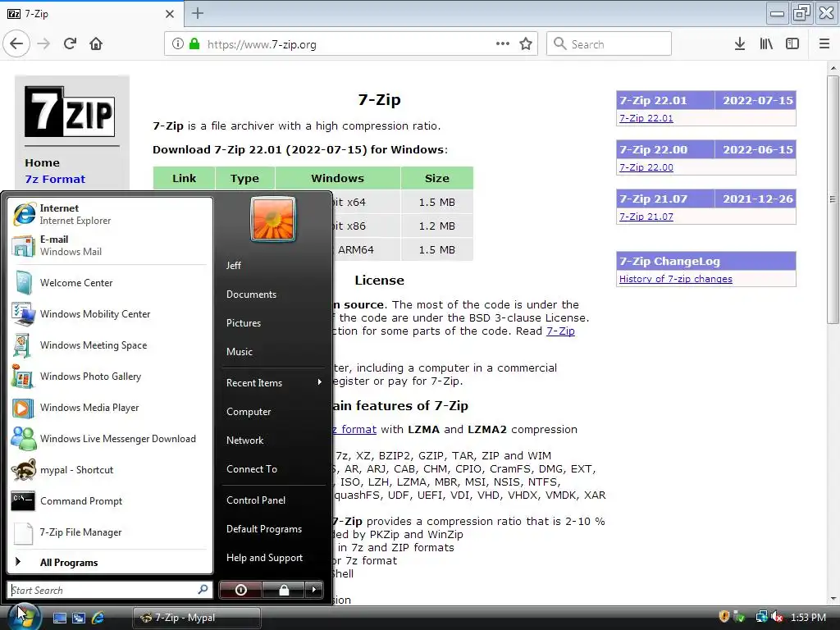The image size is (840, 630).
Task: Open Documents from Start menu
Action: point(273,294)
